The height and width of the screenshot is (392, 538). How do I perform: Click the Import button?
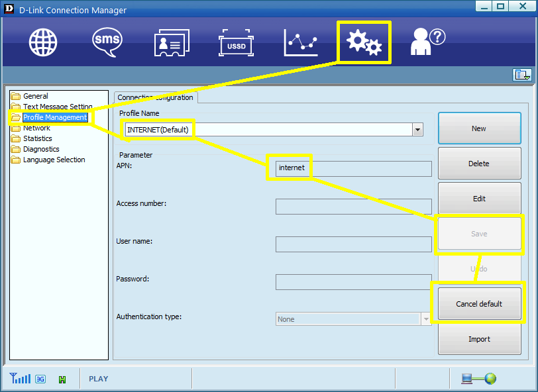(479, 339)
